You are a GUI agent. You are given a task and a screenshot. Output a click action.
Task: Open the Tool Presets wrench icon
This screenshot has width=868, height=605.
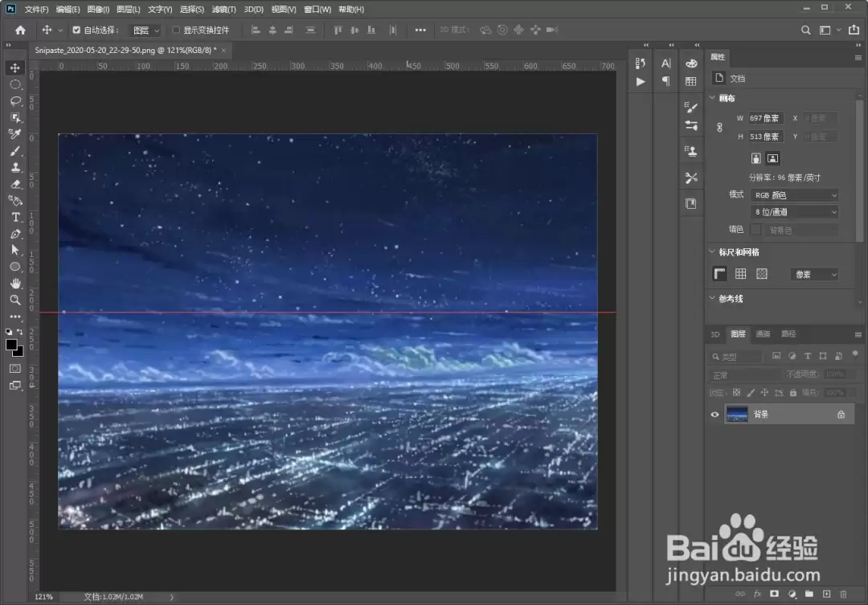(x=691, y=177)
